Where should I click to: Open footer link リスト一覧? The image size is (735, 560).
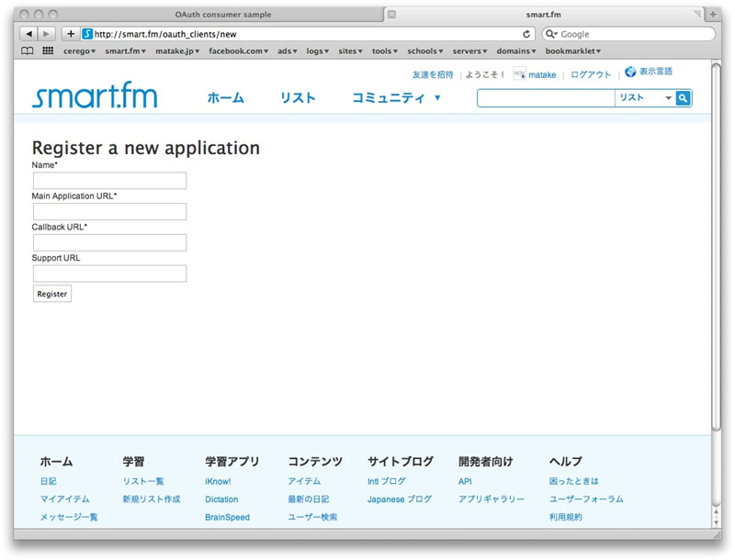[x=143, y=481]
